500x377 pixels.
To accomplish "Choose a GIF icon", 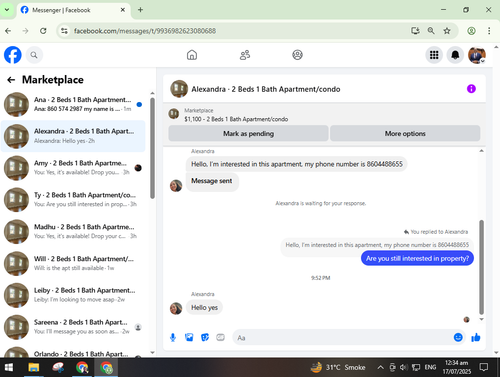I will pos(220,338).
